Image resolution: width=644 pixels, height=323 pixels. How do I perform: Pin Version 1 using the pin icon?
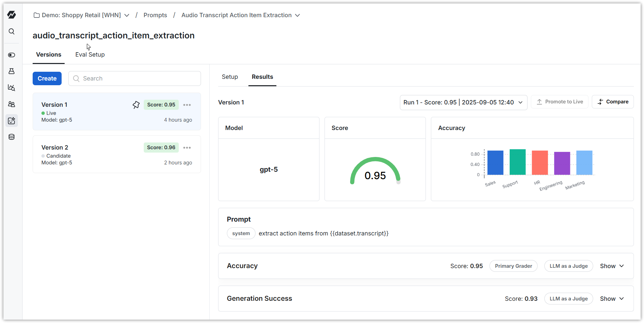point(136,105)
